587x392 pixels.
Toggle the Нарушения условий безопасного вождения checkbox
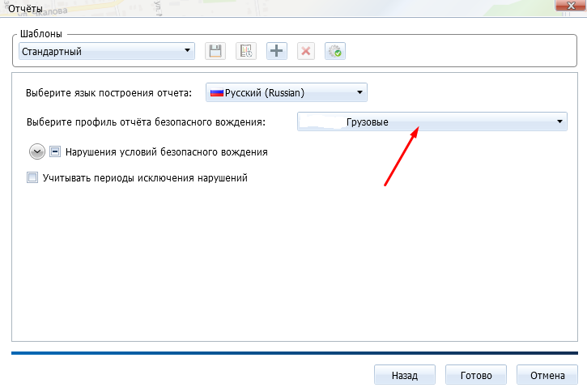click(56, 151)
